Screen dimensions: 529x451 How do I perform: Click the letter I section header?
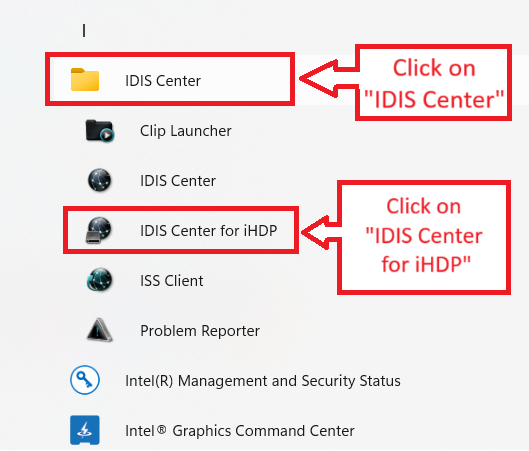(84, 31)
